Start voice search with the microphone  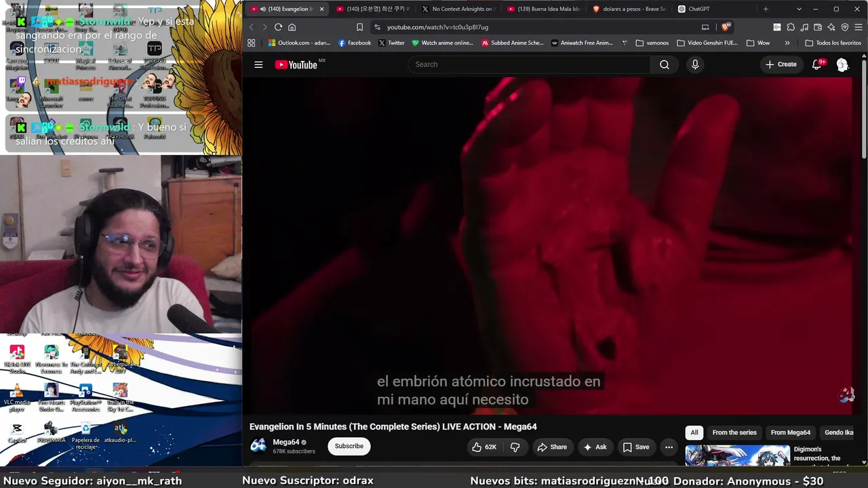point(694,64)
